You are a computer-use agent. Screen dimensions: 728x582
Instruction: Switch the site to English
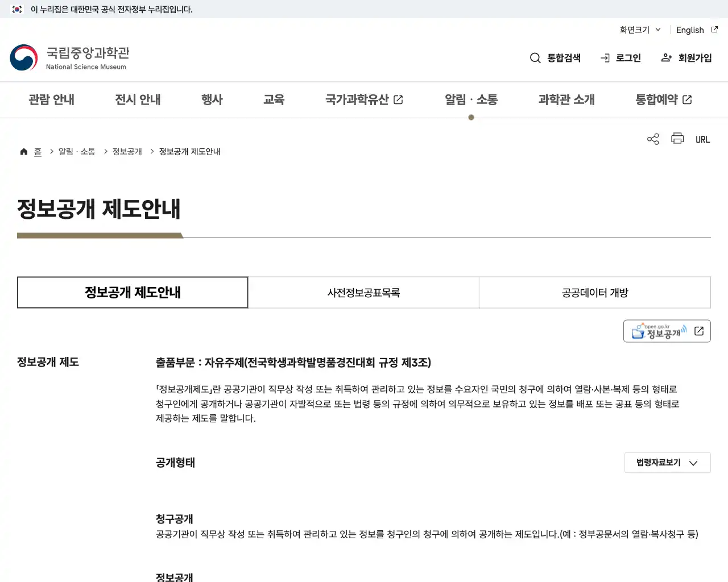[689, 30]
